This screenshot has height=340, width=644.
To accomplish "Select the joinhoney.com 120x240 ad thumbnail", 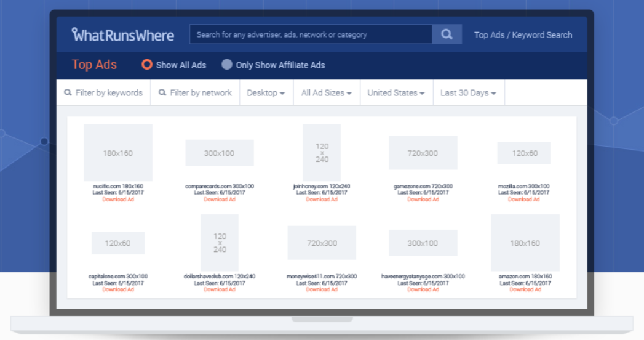I will point(322,153).
